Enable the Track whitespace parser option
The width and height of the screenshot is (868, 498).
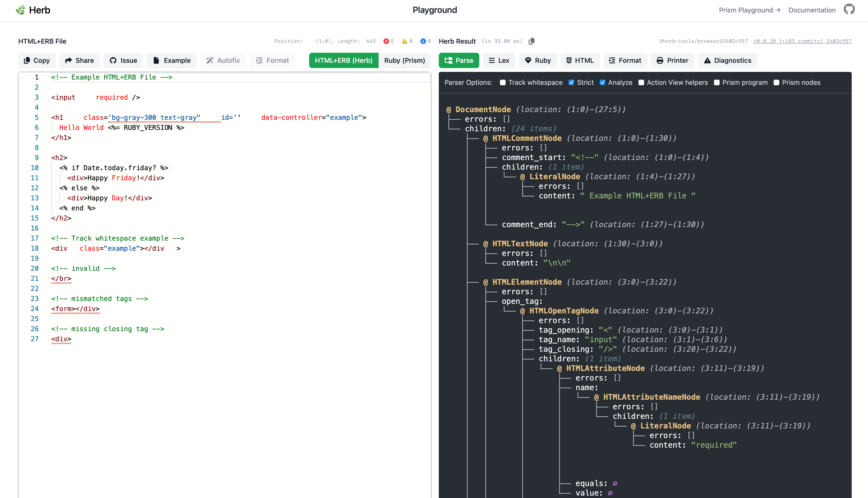tap(502, 82)
